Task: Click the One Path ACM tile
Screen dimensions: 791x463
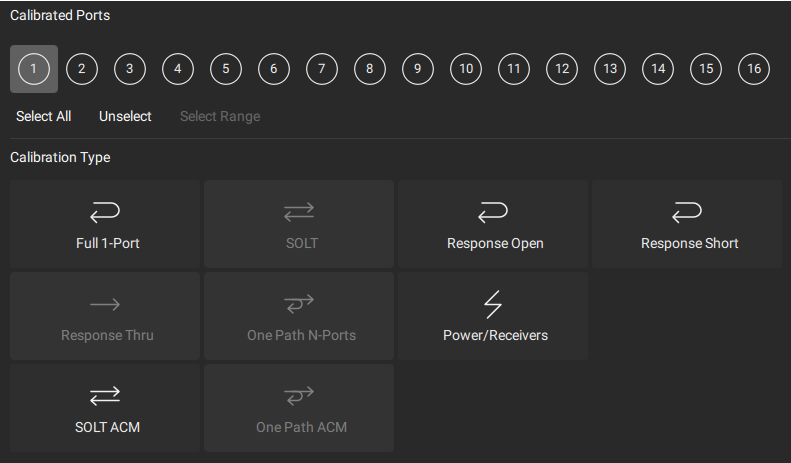Action: (299, 408)
